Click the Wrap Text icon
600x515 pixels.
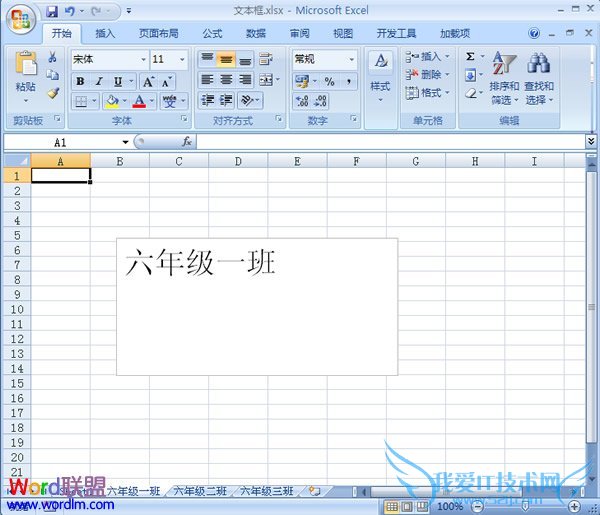(x=266, y=59)
